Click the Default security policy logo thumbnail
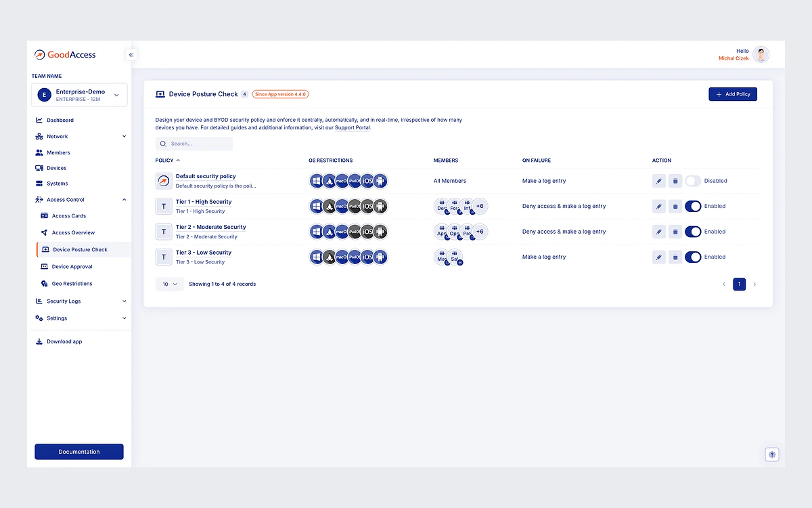The image size is (812, 508). (164, 181)
